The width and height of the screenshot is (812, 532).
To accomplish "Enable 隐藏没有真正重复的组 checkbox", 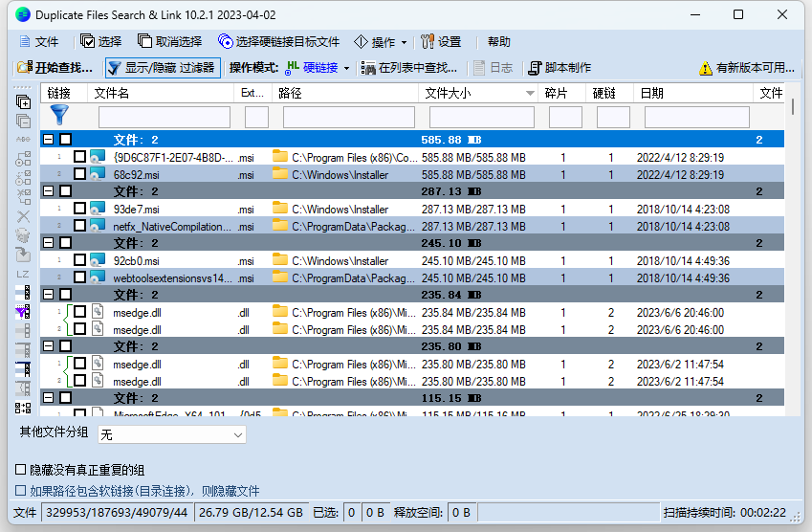I will [x=21, y=469].
